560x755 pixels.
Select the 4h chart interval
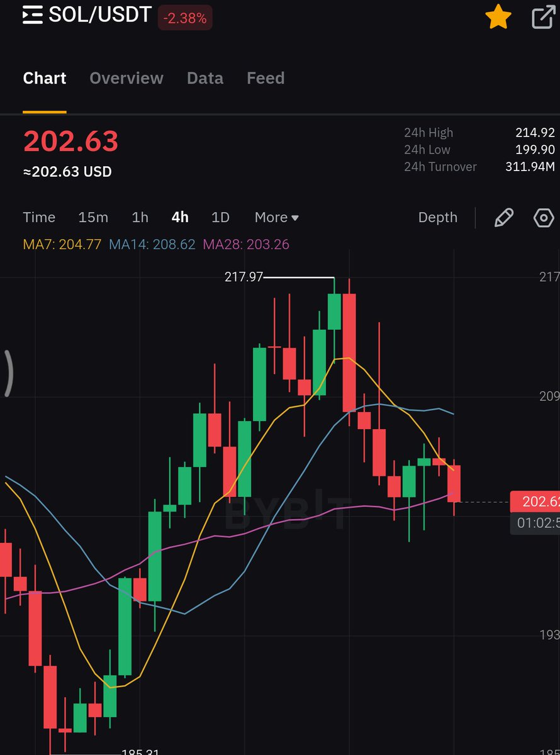tap(180, 218)
